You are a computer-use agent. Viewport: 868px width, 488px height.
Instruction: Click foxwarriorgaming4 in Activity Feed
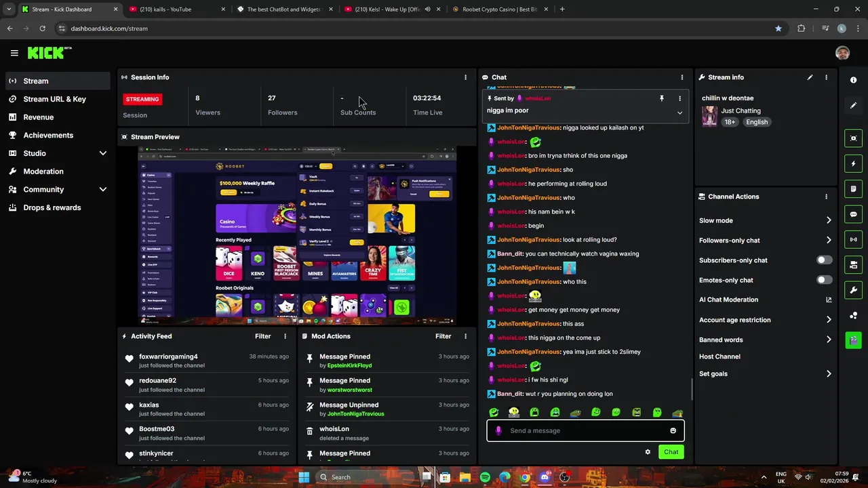click(168, 357)
